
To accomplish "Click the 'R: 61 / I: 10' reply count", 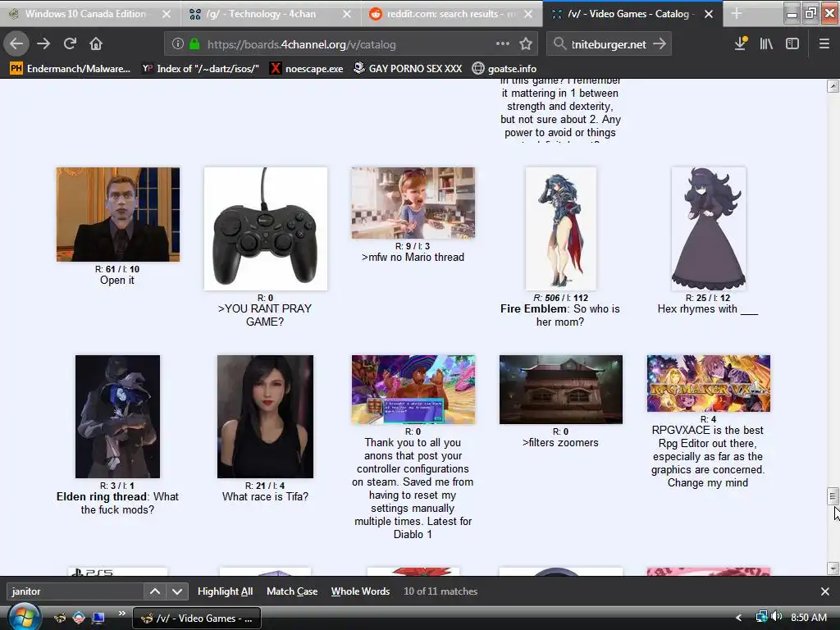I will 117,269.
